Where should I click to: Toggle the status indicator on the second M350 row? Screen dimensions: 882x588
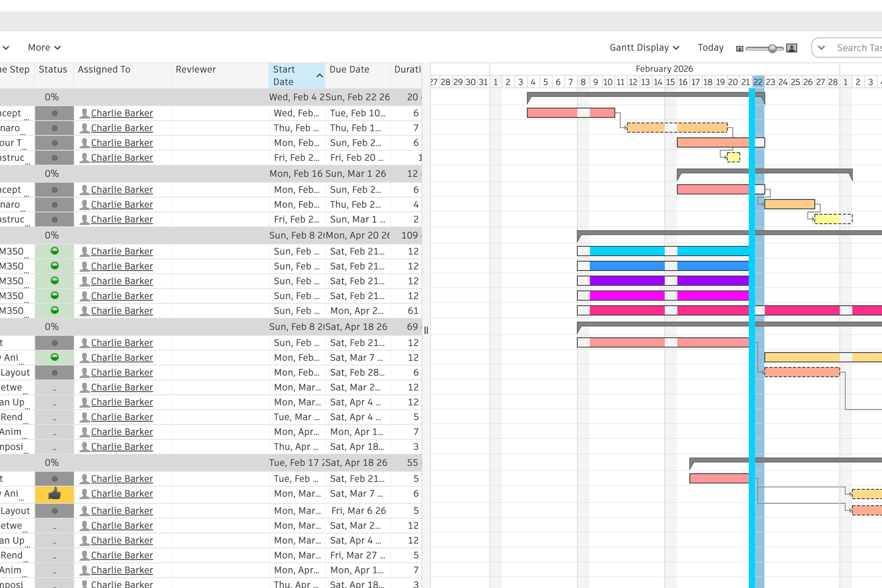[55, 266]
